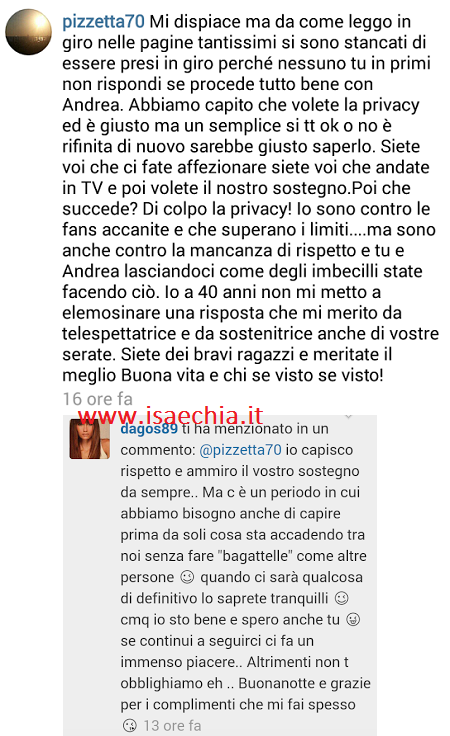Click the smiley emoji after 'tranquilli'

(x=342, y=598)
